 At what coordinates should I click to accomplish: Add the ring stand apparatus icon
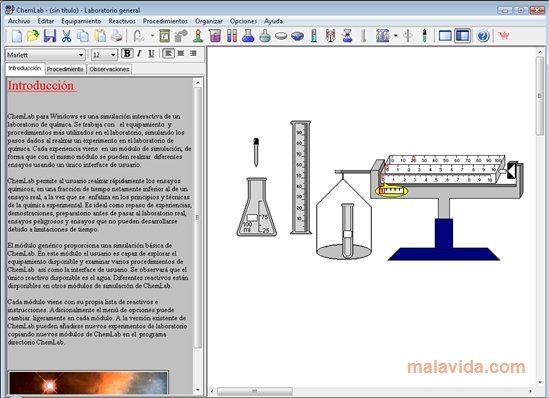click(330, 36)
